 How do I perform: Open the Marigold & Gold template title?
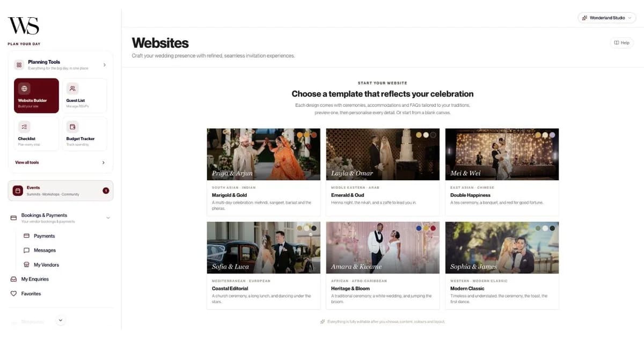click(x=230, y=195)
